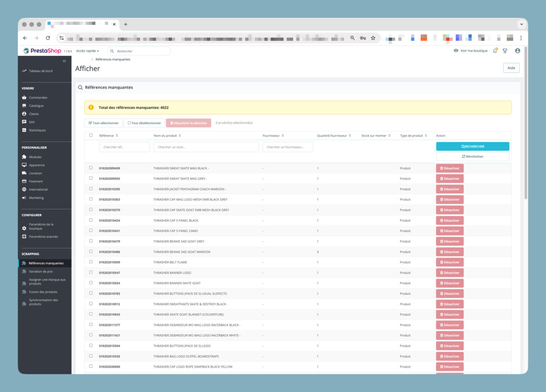Viewport: 546px width, 392px height.
Task: Click the Commandes basket icon
Action: (x=24, y=97)
